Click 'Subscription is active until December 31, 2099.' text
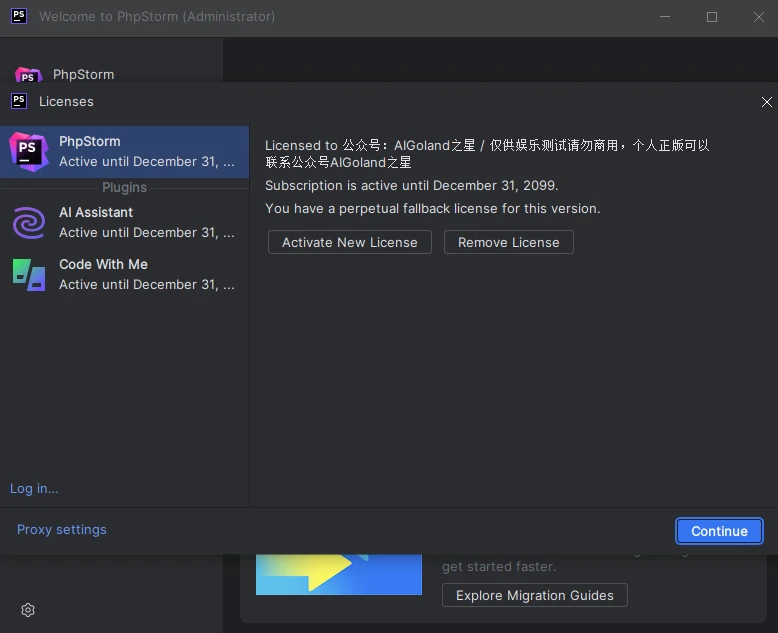 [x=412, y=186]
